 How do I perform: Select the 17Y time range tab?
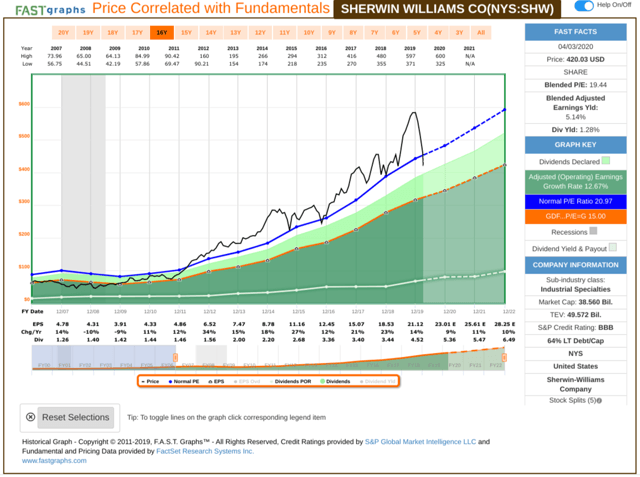[x=137, y=33]
